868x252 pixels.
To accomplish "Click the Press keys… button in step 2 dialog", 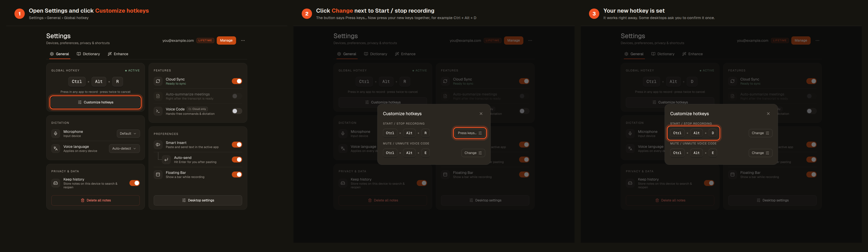I will tap(470, 133).
